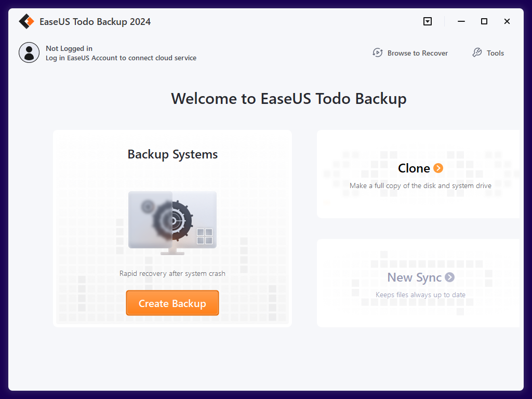Minimize the EaseUS Todo Backup window

click(x=461, y=21)
